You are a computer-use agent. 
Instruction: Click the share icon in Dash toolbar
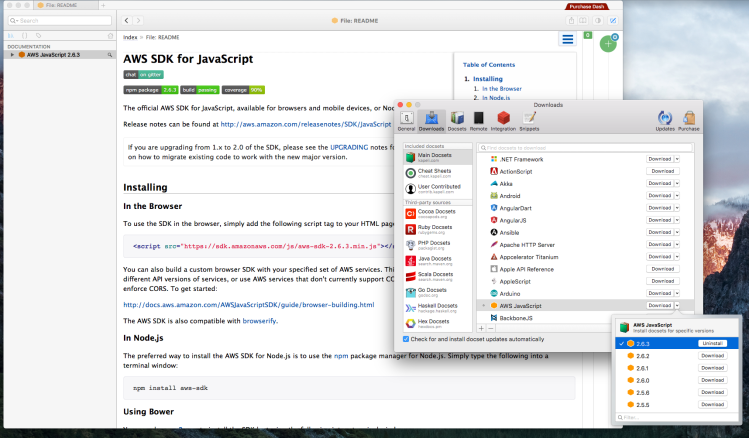(571, 21)
